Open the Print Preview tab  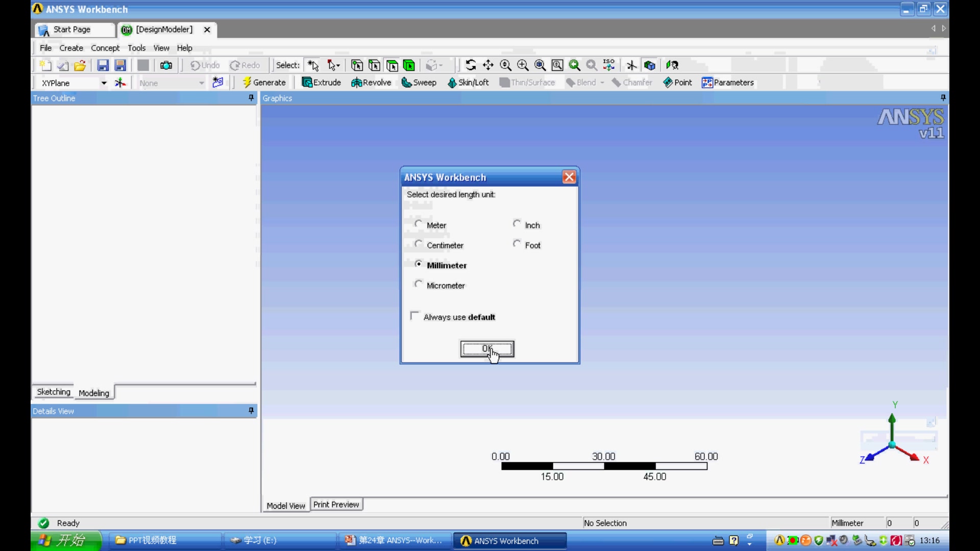point(336,505)
